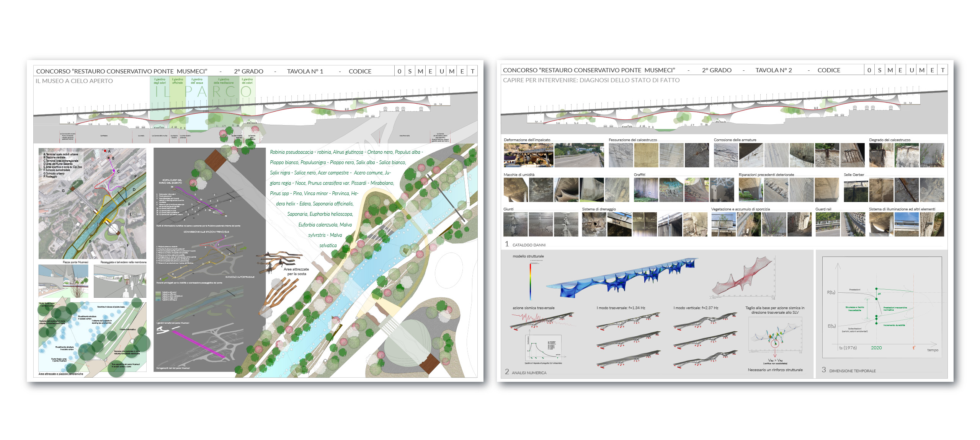Select the 'Saponaria, Euphorbia helioscopa' line
Image resolution: width=980 pixels, height=440 pixels.
(x=320, y=214)
